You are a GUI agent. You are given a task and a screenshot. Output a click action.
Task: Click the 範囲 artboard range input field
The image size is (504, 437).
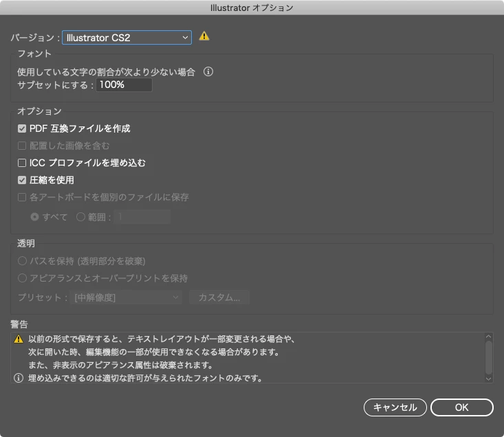(142, 217)
